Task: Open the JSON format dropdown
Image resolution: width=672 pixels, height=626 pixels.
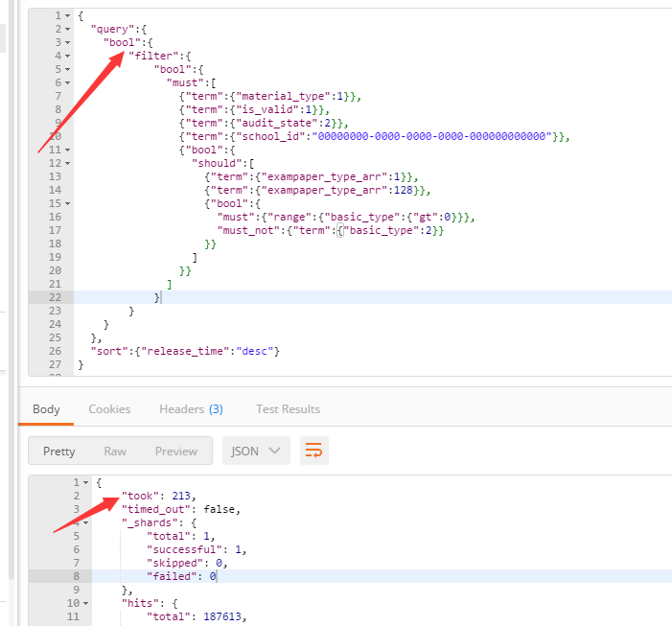Action: click(256, 451)
